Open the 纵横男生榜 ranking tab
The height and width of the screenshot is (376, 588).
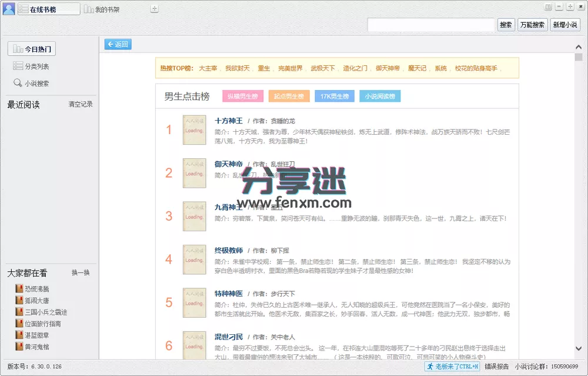(x=242, y=95)
